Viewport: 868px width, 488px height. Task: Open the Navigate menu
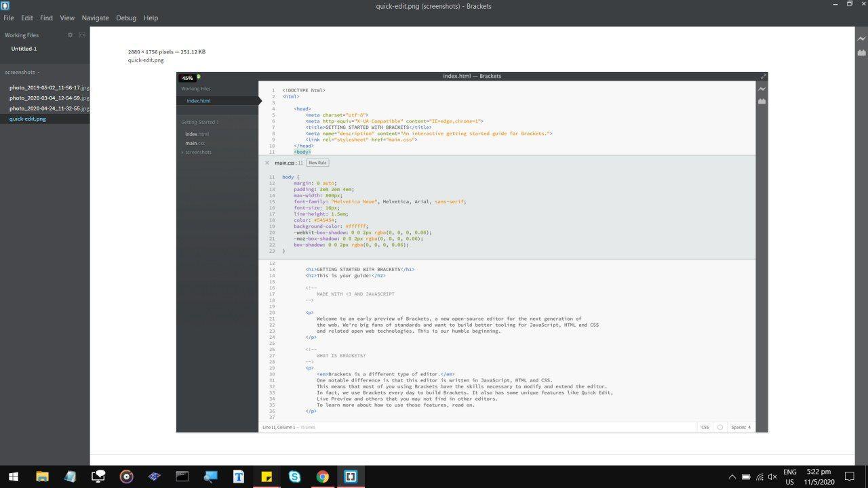[x=95, y=18]
